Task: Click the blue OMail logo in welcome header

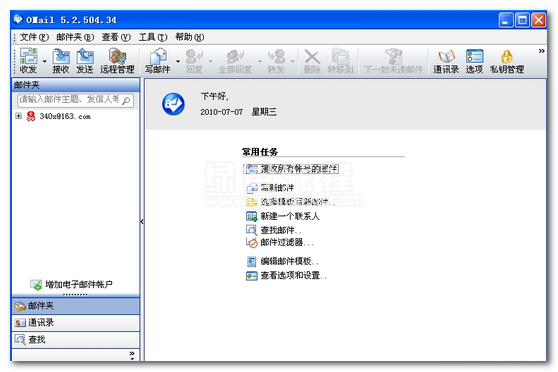Action: (173, 104)
